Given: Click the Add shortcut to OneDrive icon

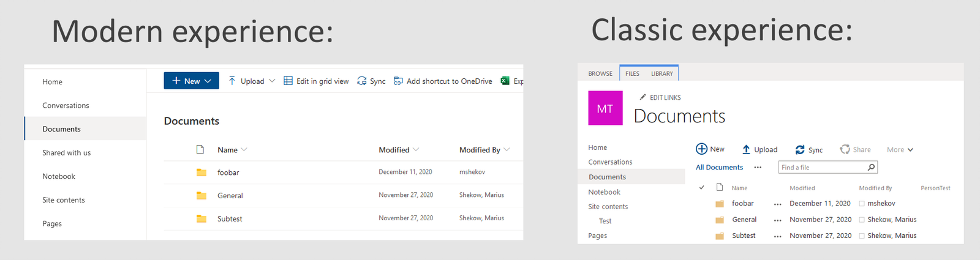Looking at the screenshot, I should tap(398, 81).
